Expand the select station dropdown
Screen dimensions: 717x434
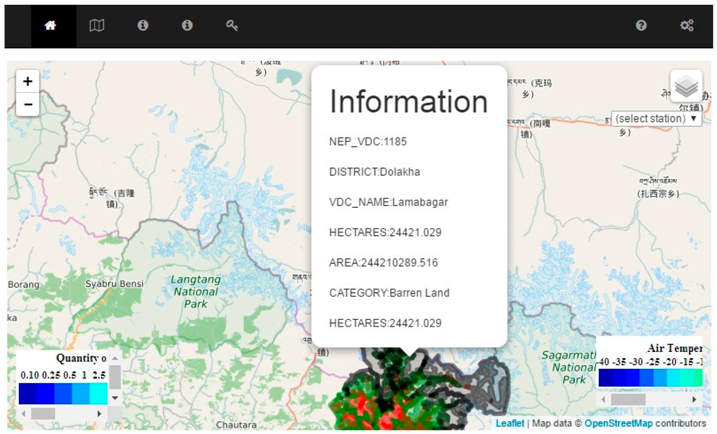656,119
